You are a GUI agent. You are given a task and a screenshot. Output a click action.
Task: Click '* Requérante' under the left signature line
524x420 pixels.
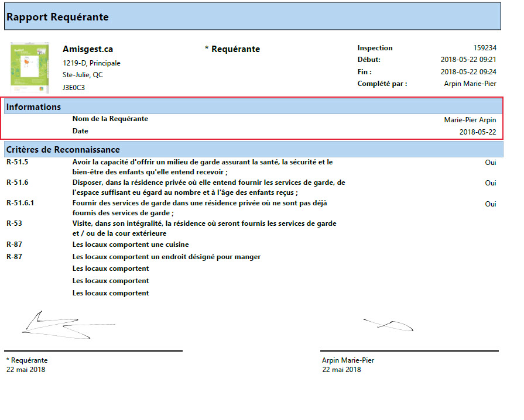tap(27, 360)
